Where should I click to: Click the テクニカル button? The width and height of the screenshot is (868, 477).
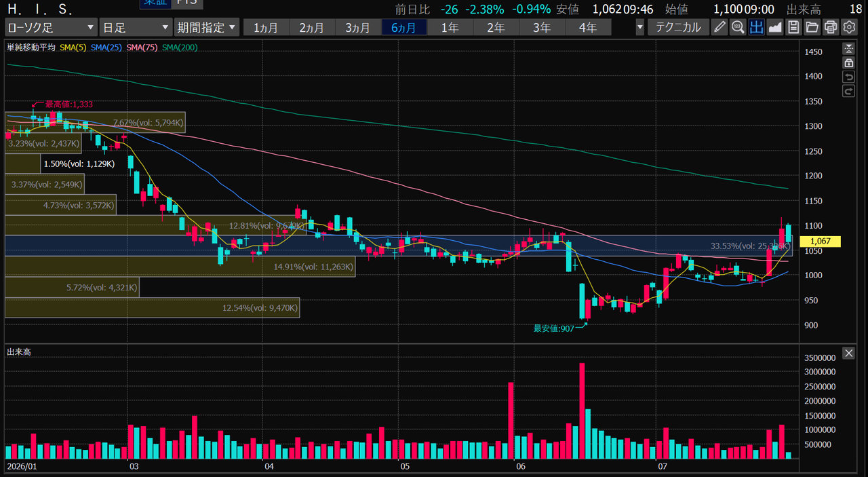click(679, 27)
